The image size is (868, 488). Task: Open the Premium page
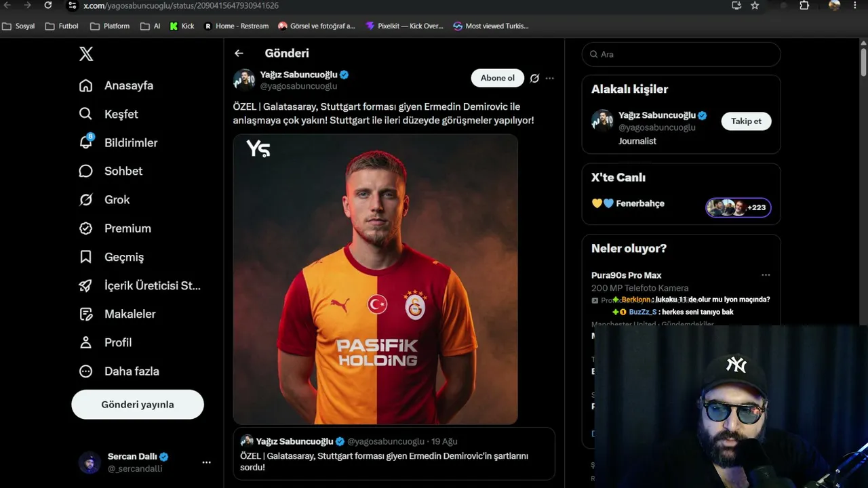pyautogui.click(x=115, y=228)
